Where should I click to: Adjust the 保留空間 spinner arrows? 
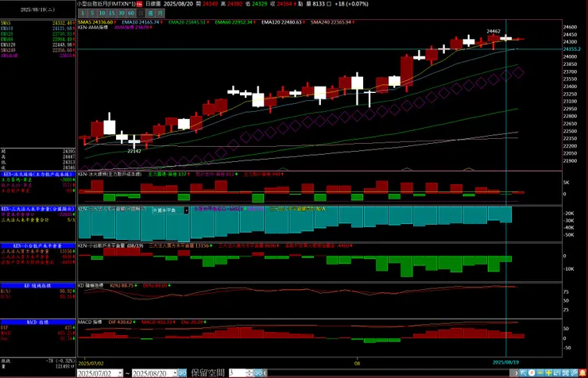250,373
